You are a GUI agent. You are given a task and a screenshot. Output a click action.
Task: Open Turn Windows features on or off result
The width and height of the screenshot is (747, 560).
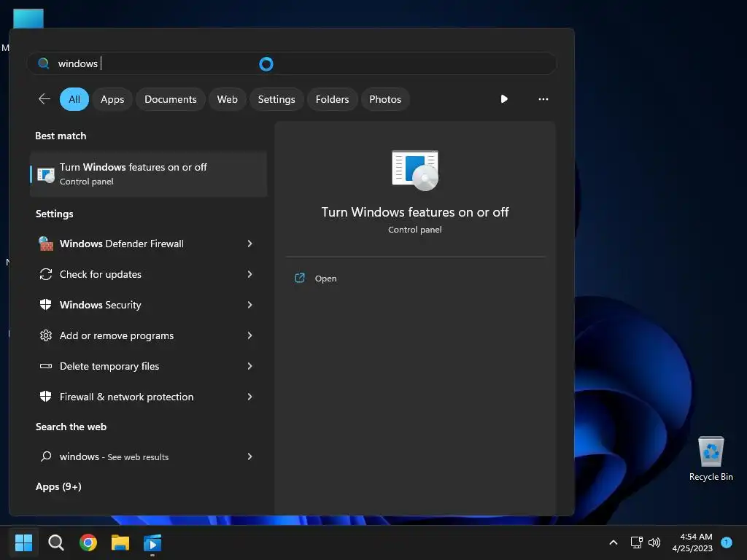coord(148,174)
